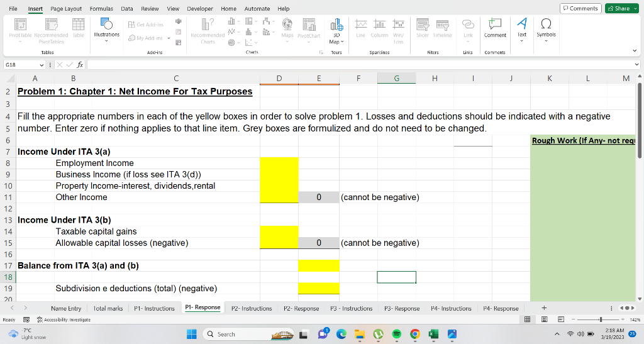
Task: Switch to Page Layout view
Action: tap(544, 319)
